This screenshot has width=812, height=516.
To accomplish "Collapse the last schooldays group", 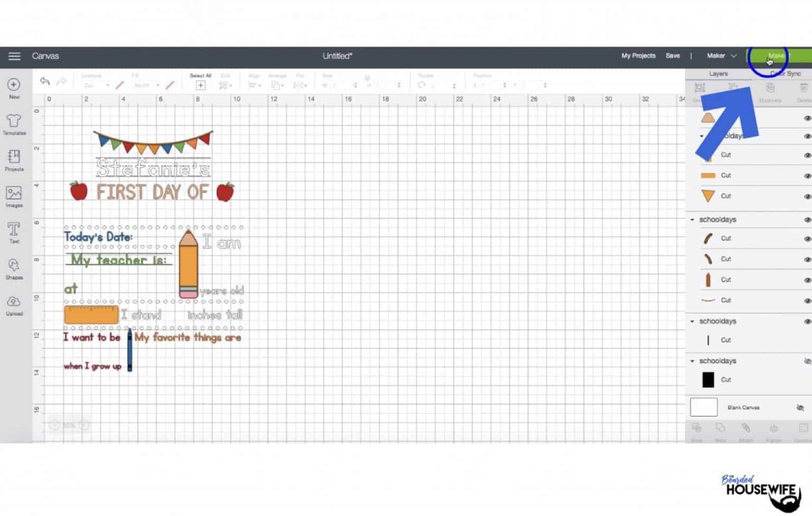I will coord(693,361).
